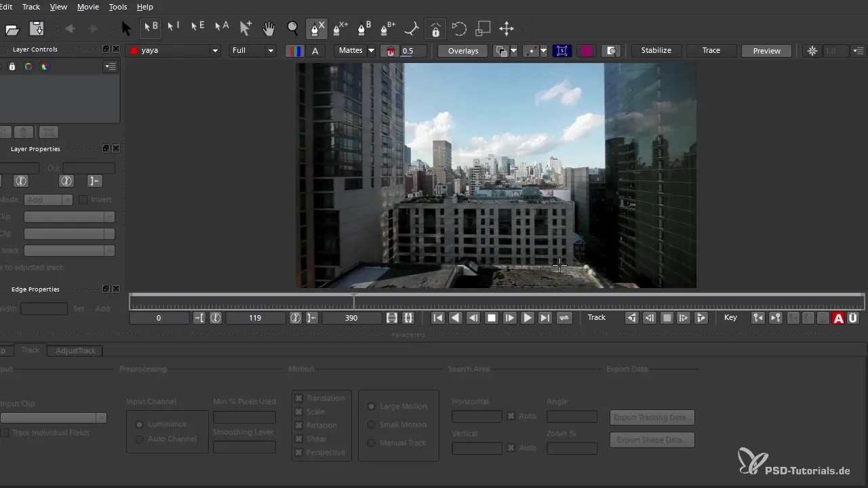The image size is (868, 488).
Task: Open the Track menu
Action: [x=31, y=7]
